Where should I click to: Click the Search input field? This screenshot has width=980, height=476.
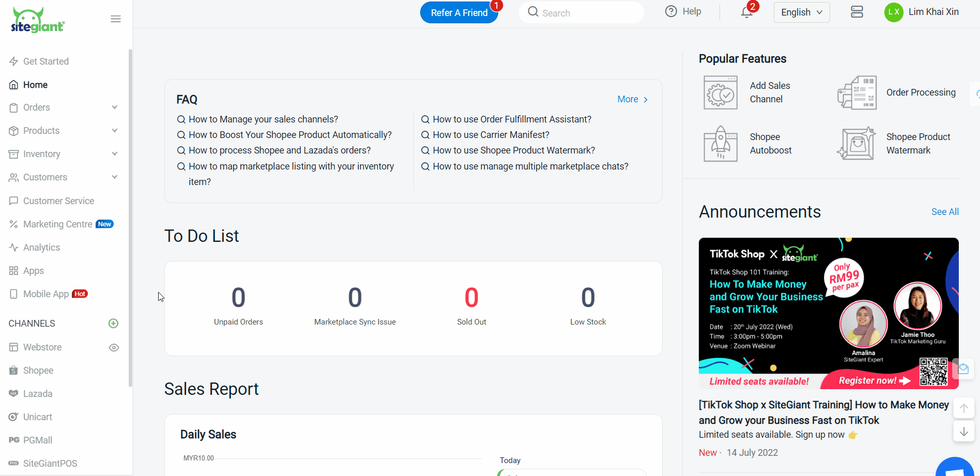(581, 13)
